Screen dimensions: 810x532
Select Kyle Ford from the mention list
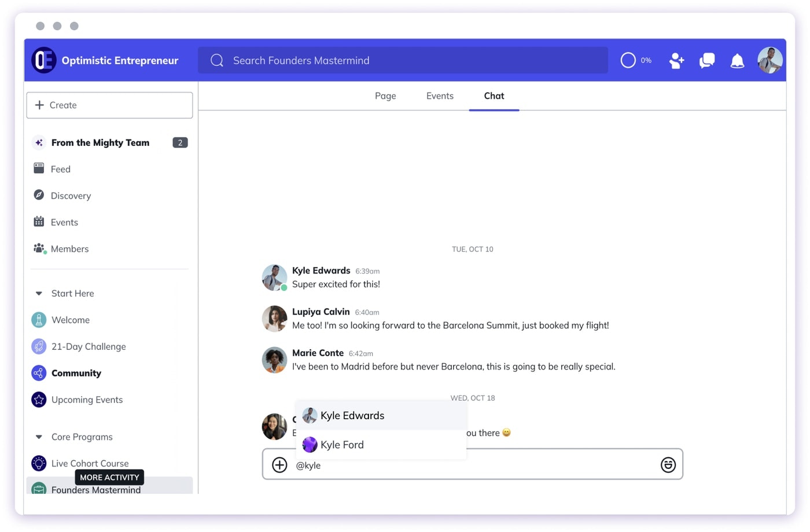(342, 445)
